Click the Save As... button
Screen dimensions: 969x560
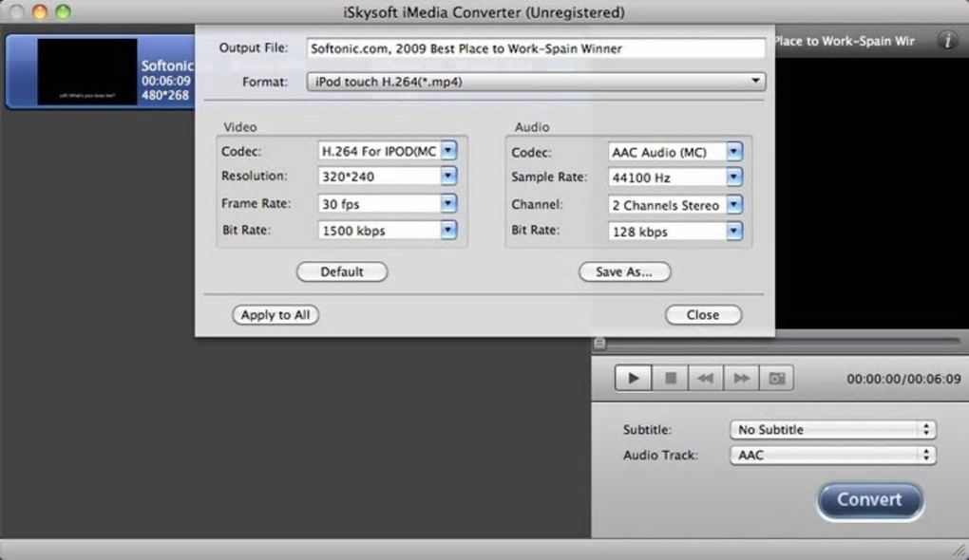point(624,271)
